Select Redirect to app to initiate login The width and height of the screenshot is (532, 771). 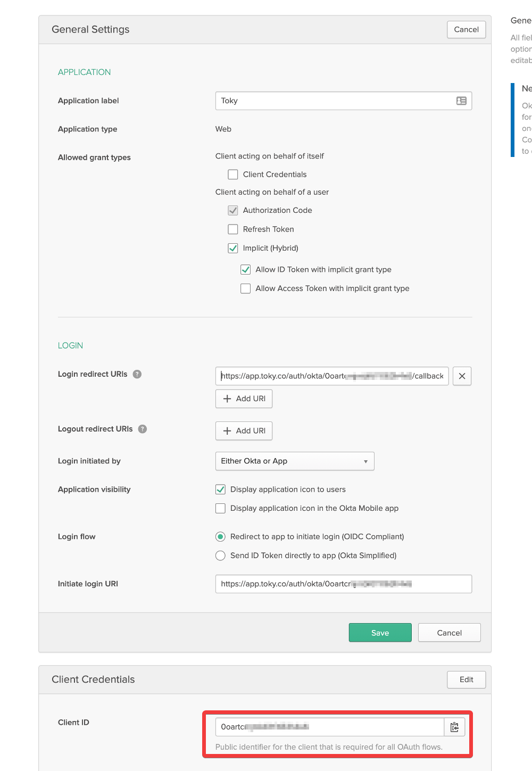tap(220, 537)
